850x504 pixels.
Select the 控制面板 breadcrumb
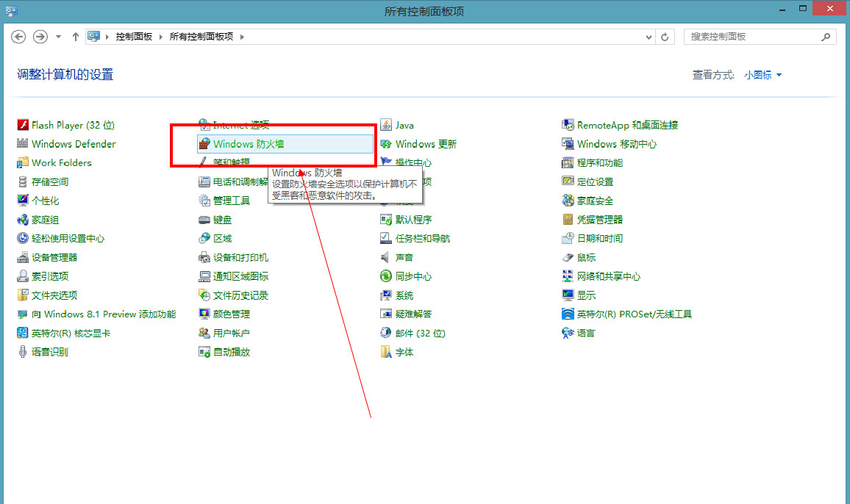point(134,36)
